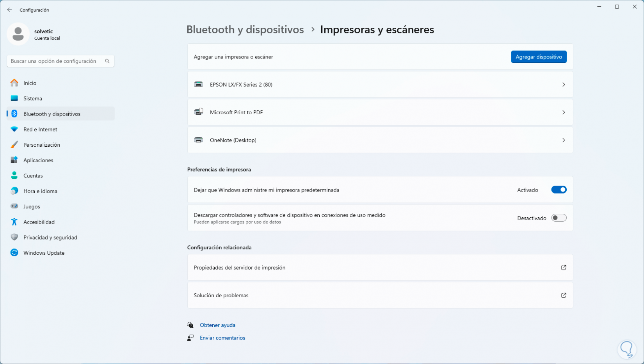
Task: Expand the Microsoft Print to PDF entry
Action: point(563,112)
